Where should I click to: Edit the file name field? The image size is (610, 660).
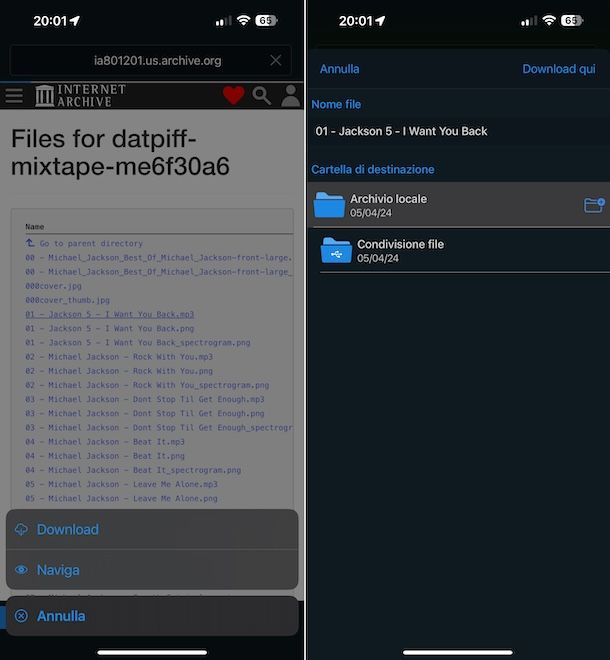[459, 131]
